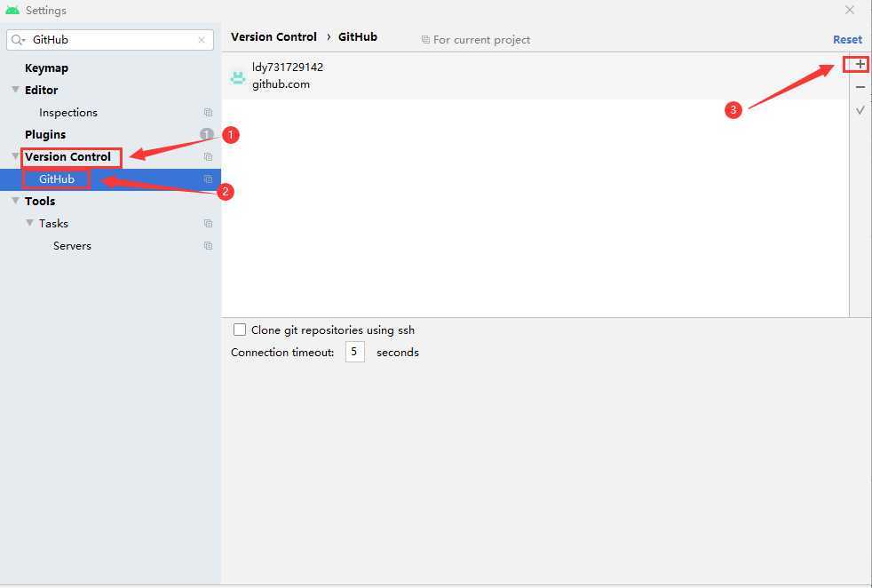
Task: Select the Tasks settings item
Action: [x=53, y=224]
